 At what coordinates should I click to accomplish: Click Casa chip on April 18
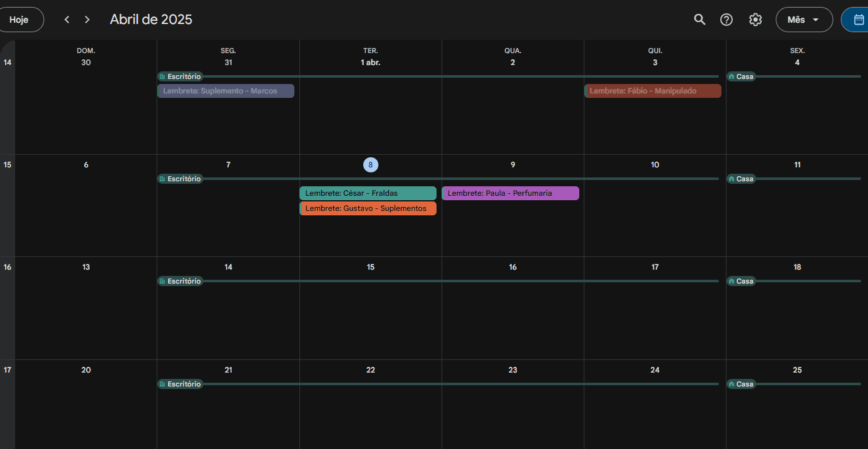(741, 281)
